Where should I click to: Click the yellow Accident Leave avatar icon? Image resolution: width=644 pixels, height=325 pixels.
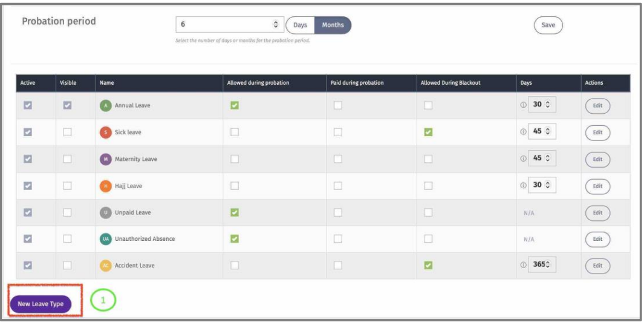click(106, 266)
